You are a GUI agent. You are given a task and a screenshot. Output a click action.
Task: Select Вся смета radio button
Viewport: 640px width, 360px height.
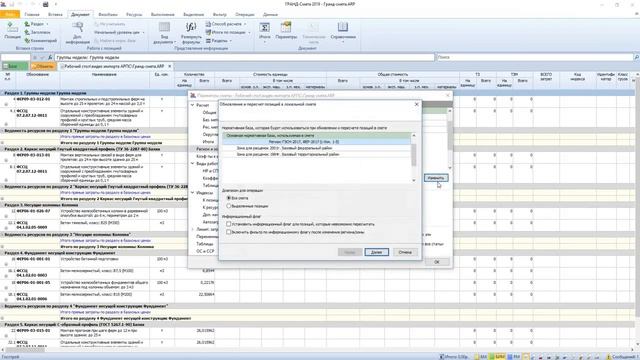pyautogui.click(x=229, y=198)
